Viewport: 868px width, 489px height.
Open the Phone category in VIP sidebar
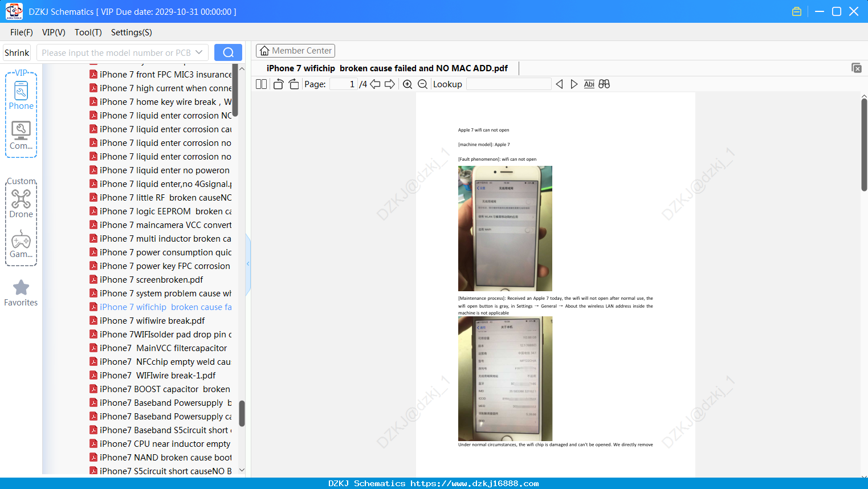[x=21, y=95]
